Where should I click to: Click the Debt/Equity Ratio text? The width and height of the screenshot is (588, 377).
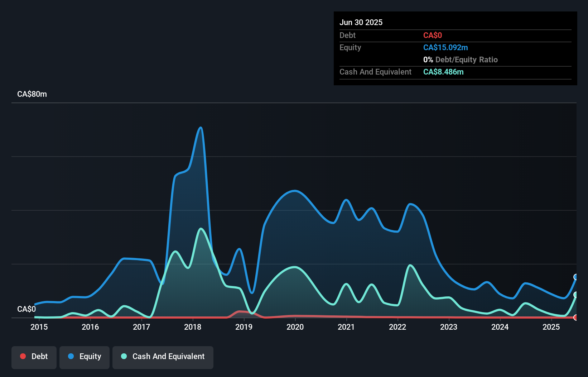pos(467,60)
